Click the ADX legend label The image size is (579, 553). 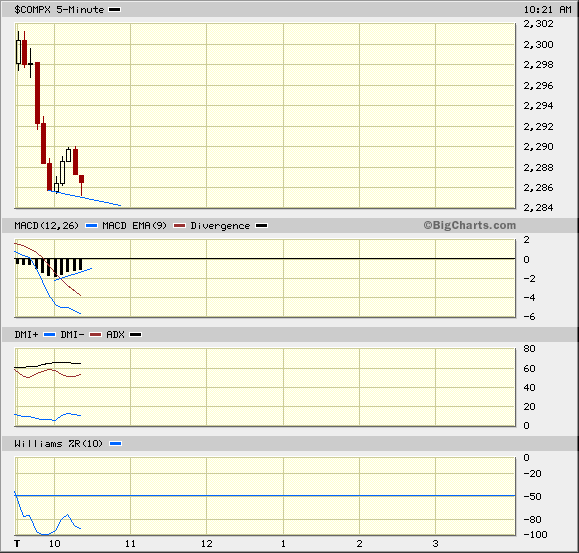pos(115,335)
